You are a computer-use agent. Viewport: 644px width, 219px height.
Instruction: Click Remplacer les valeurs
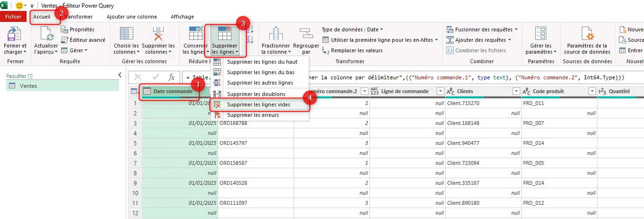(x=352, y=50)
